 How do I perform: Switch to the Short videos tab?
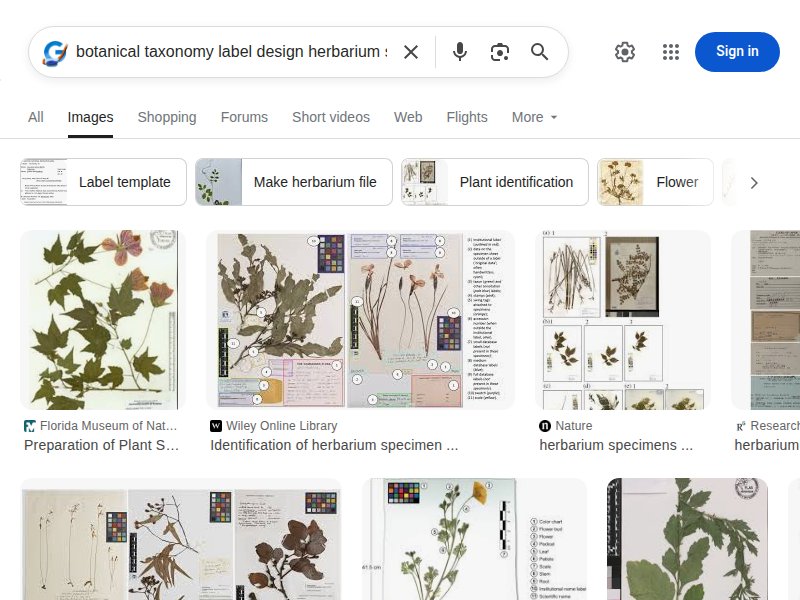[330, 117]
